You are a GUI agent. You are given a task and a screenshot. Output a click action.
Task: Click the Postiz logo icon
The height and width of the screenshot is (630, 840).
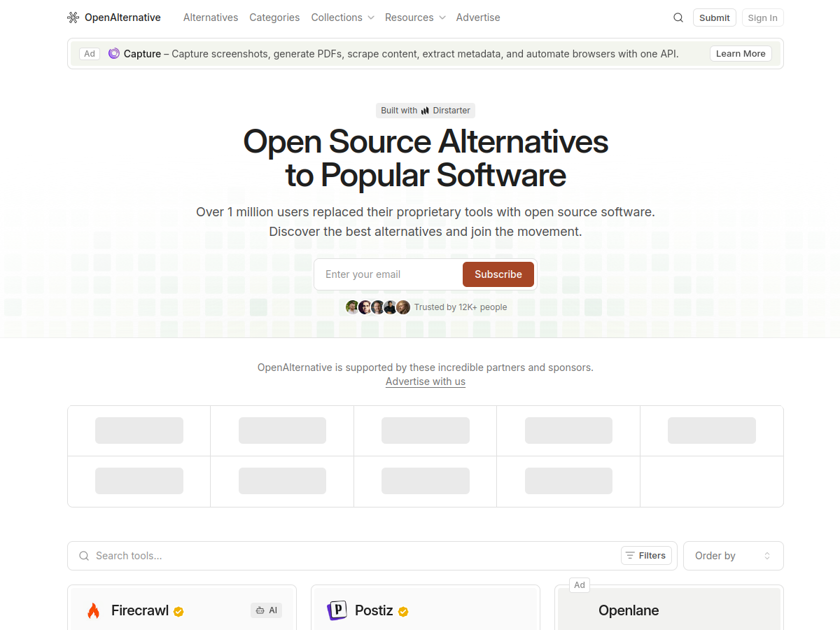click(337, 610)
